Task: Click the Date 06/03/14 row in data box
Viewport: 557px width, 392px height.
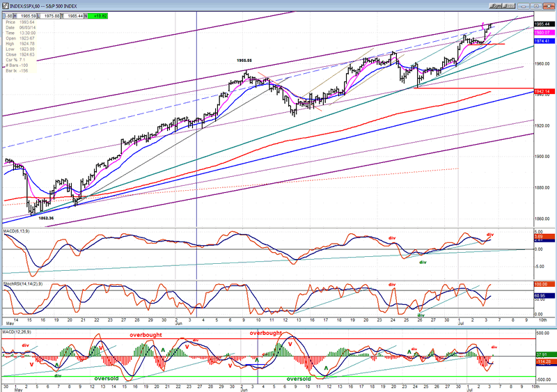Action: click(x=20, y=27)
